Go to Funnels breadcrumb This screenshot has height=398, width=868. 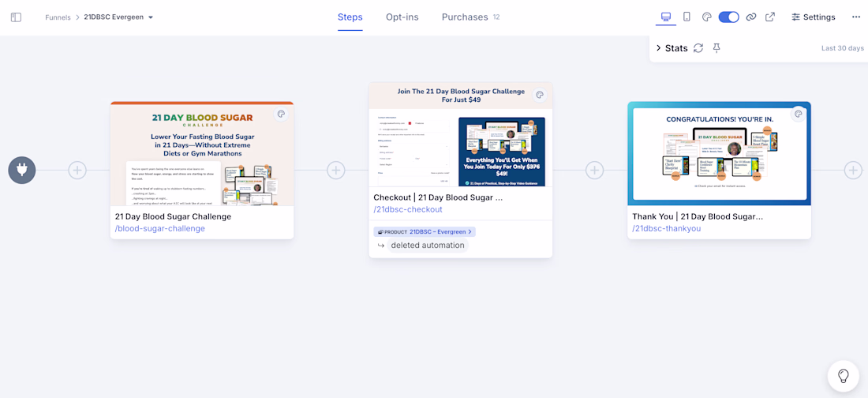pyautogui.click(x=58, y=17)
